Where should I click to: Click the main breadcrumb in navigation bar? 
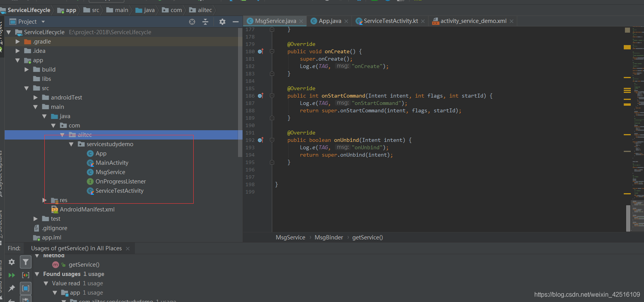tap(117, 10)
